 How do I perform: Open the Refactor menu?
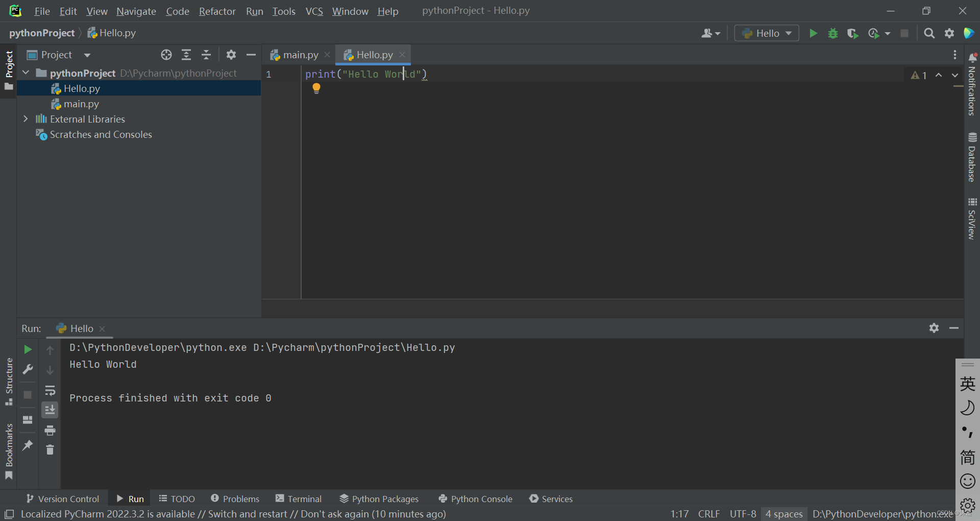[217, 11]
